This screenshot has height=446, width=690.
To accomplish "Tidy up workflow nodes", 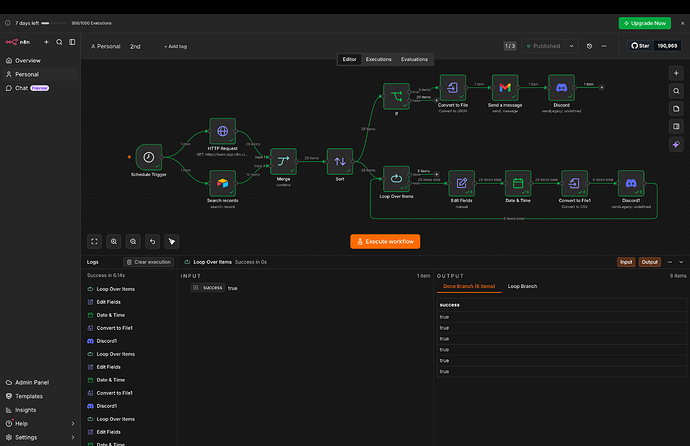I will (172, 241).
